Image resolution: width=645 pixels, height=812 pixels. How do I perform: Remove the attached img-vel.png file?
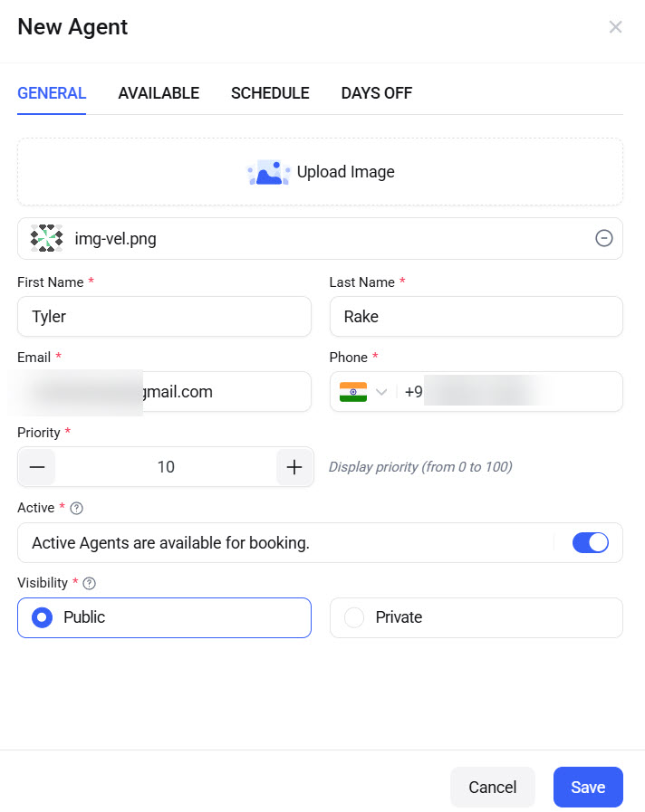[603, 238]
